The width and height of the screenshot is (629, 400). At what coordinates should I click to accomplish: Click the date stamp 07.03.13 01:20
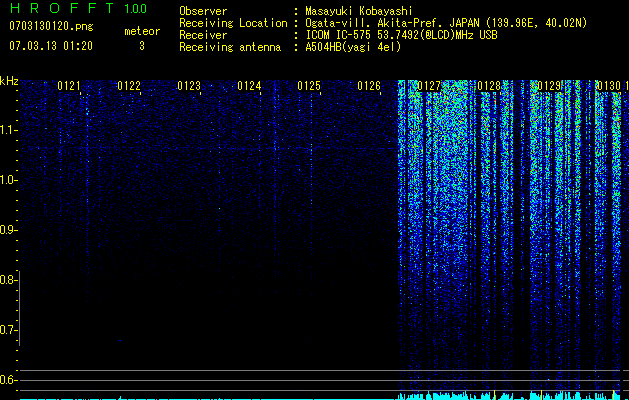click(51, 46)
